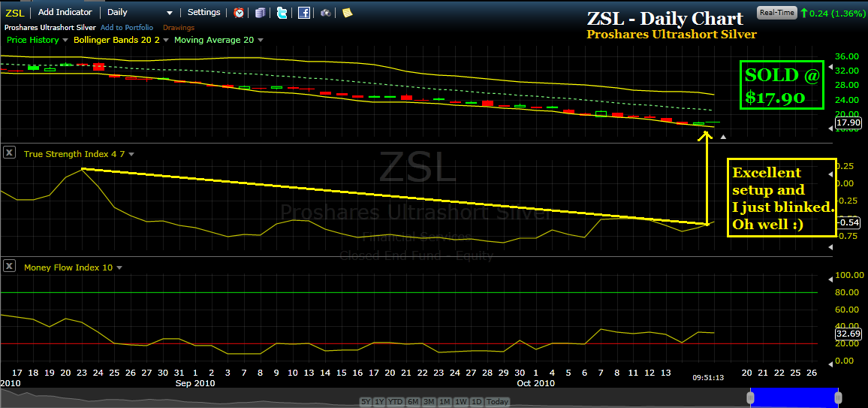This screenshot has width=868, height=408.
Task: Close the Money Flow Index panel
Action: pyautogui.click(x=10, y=267)
